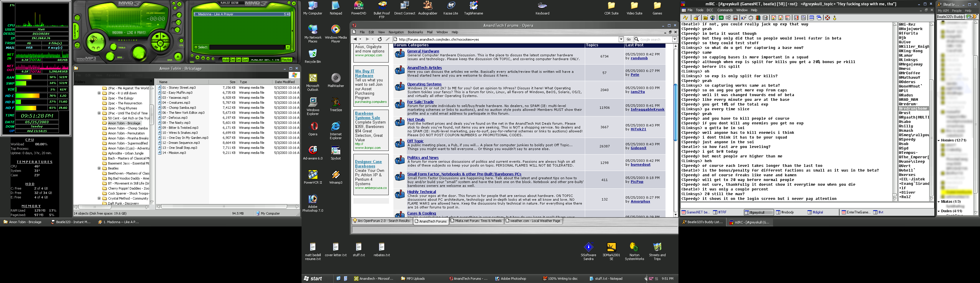Toggle the Winamp VIS panel button
Screen dimensions: 980x283
(x=77, y=18)
